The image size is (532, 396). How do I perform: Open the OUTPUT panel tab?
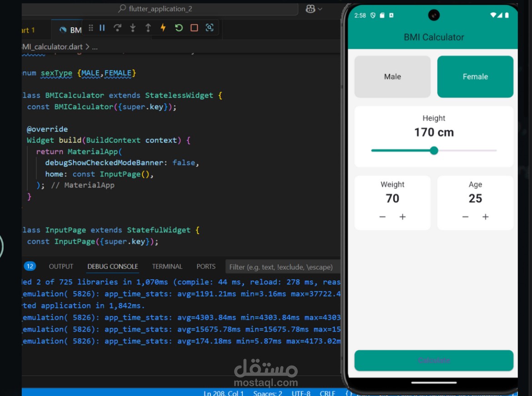click(x=61, y=267)
